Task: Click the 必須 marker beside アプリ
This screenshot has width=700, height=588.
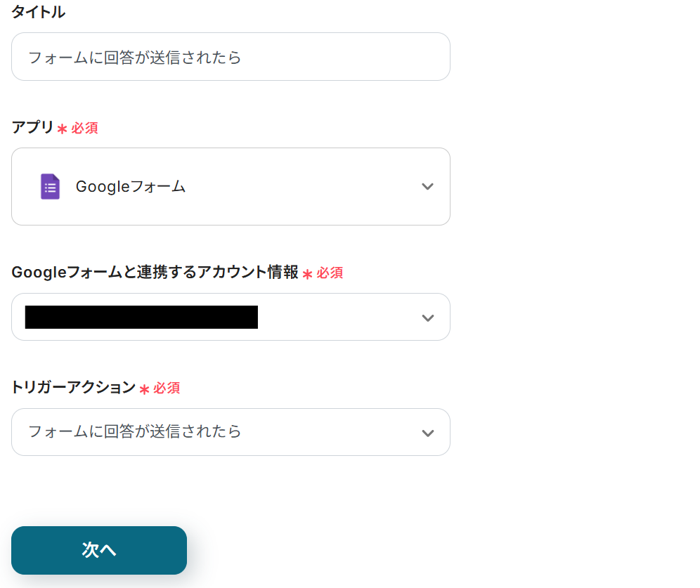Action: coord(84,129)
